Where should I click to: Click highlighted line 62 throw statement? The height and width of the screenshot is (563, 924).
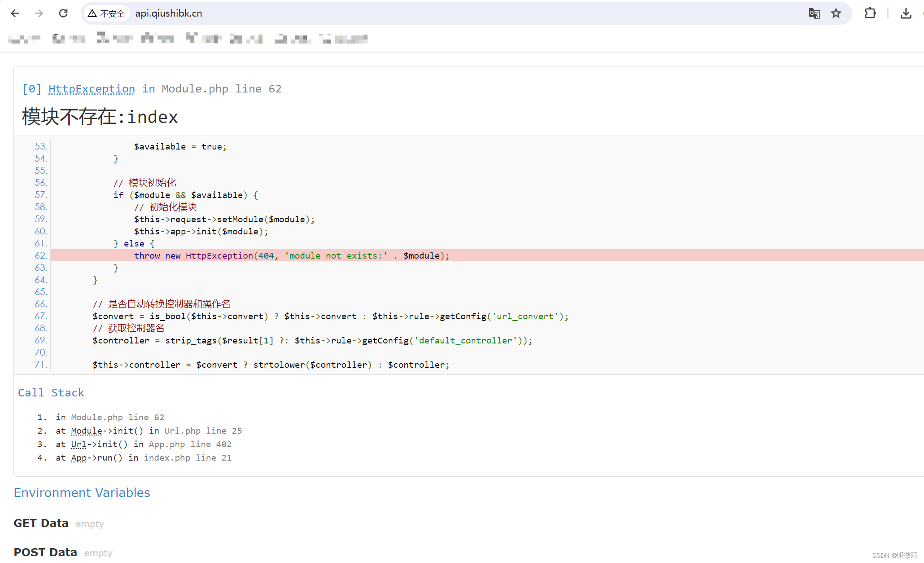(x=292, y=256)
